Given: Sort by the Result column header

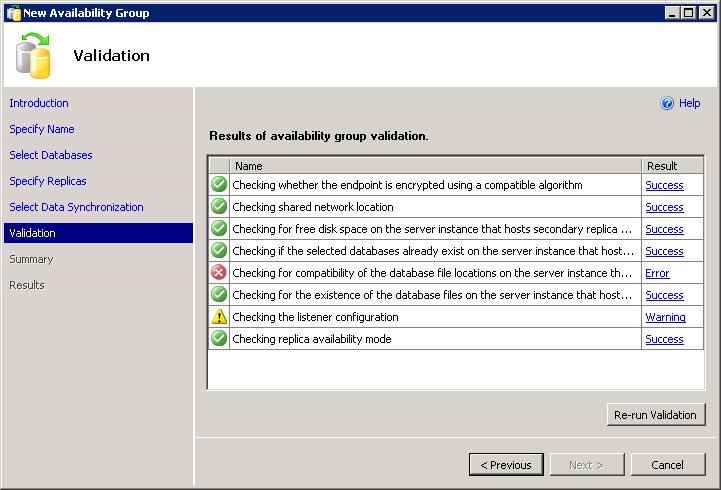Looking at the screenshot, I should tap(672, 166).
